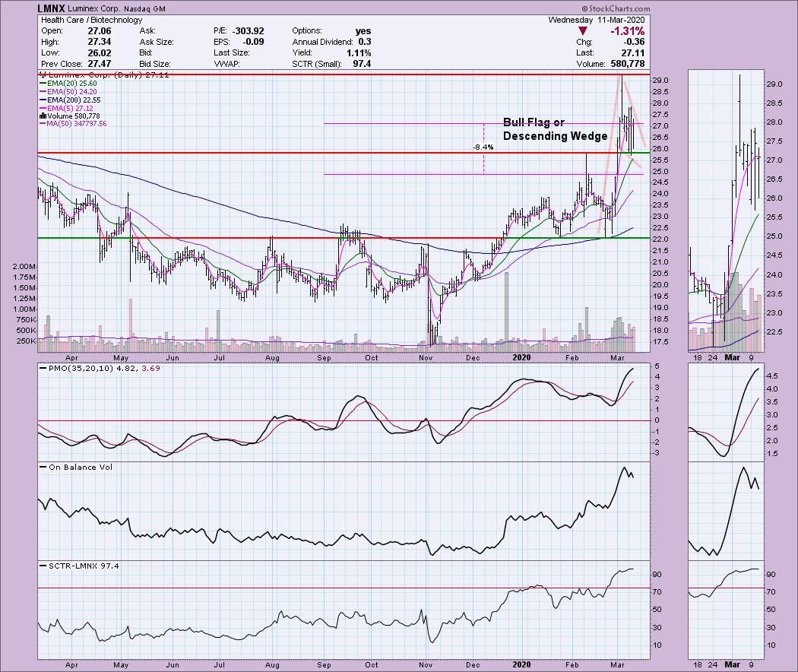Select the Luminex Corp. Nasdaq GM title
Screen dimensions: 798x672
[116, 8]
